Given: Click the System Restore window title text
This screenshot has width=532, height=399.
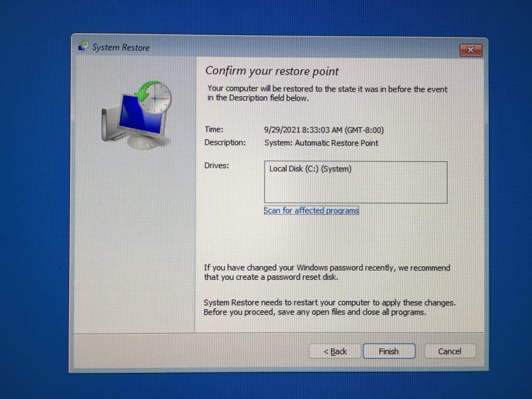Looking at the screenshot, I should tap(121, 47).
